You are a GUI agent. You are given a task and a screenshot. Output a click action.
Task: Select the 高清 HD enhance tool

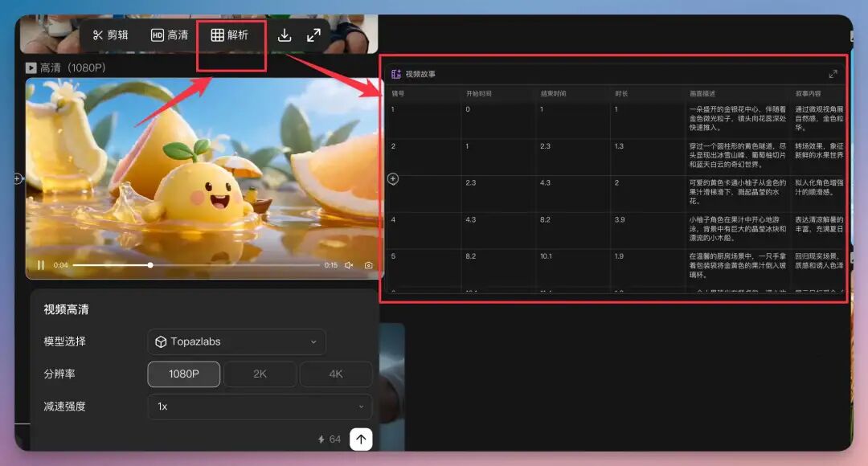tap(170, 35)
